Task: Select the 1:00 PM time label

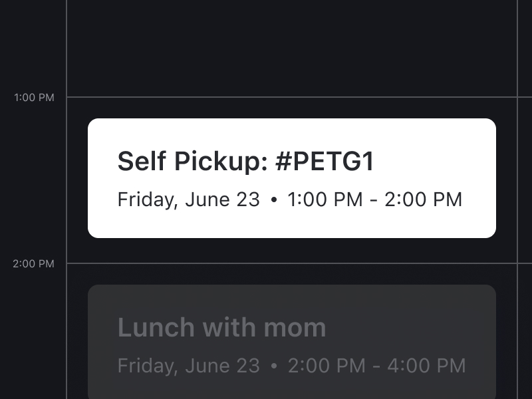Action: 34,98
